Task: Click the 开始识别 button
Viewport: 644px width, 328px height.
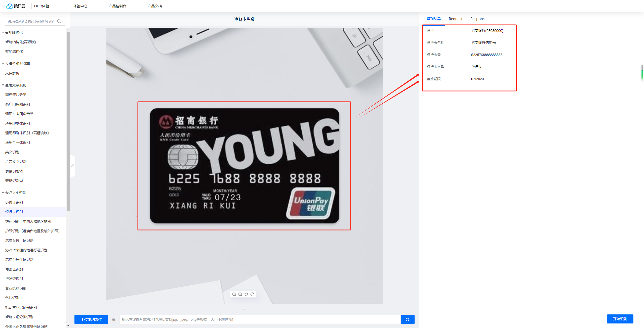Action: [620, 319]
